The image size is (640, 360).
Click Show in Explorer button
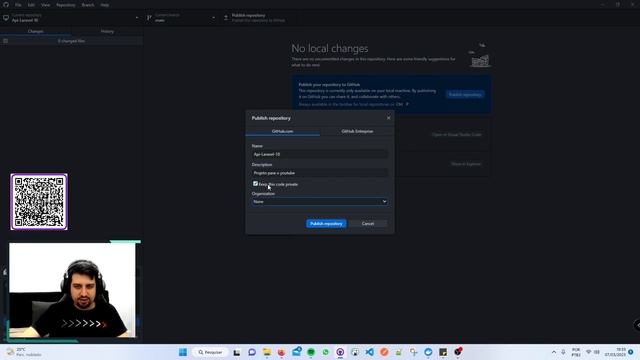[466, 164]
